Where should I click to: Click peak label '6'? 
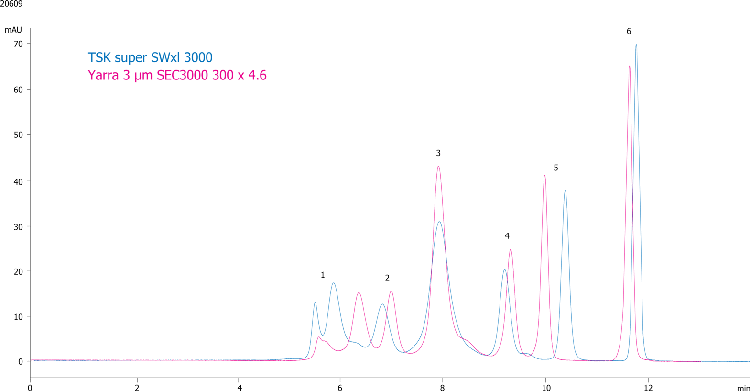click(629, 31)
